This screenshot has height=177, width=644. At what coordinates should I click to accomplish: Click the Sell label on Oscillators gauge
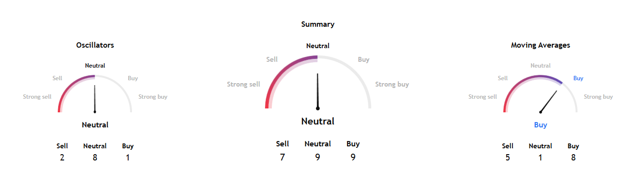[57, 78]
